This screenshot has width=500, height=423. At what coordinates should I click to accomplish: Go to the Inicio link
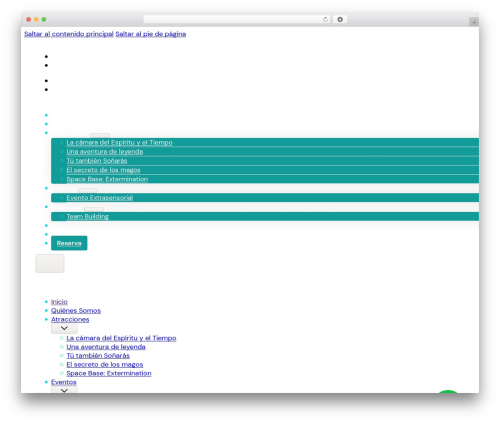coord(59,302)
